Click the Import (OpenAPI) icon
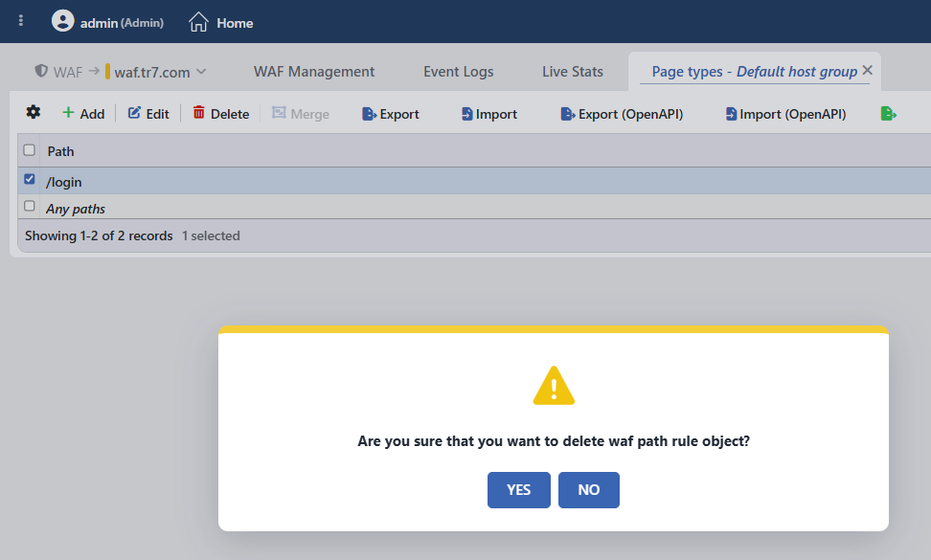 point(731,113)
